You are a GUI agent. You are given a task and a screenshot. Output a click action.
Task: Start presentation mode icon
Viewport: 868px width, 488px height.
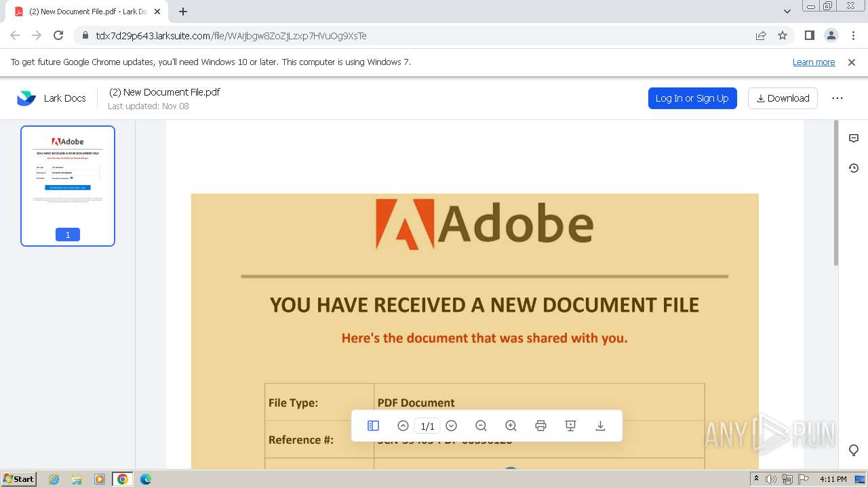[570, 426]
